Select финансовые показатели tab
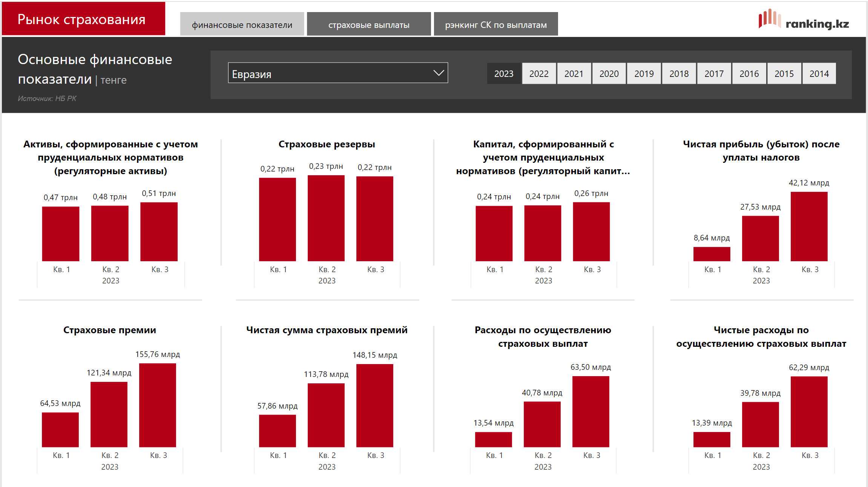 click(242, 25)
